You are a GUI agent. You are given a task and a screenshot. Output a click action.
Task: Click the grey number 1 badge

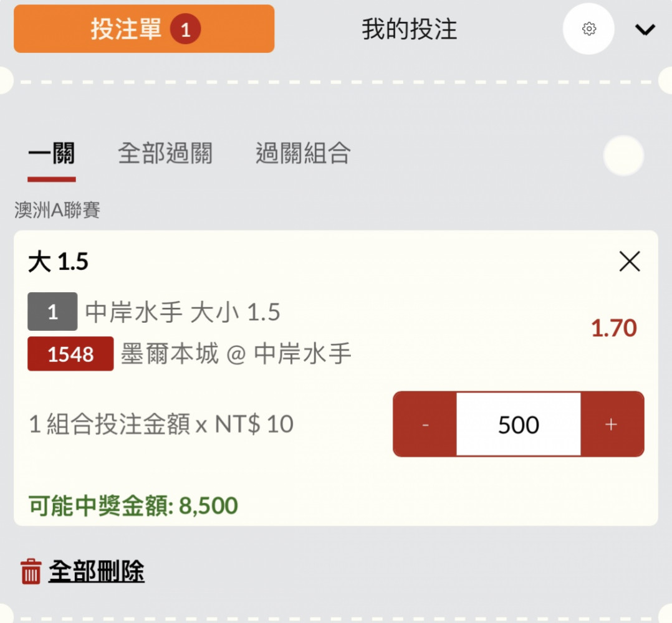click(52, 311)
